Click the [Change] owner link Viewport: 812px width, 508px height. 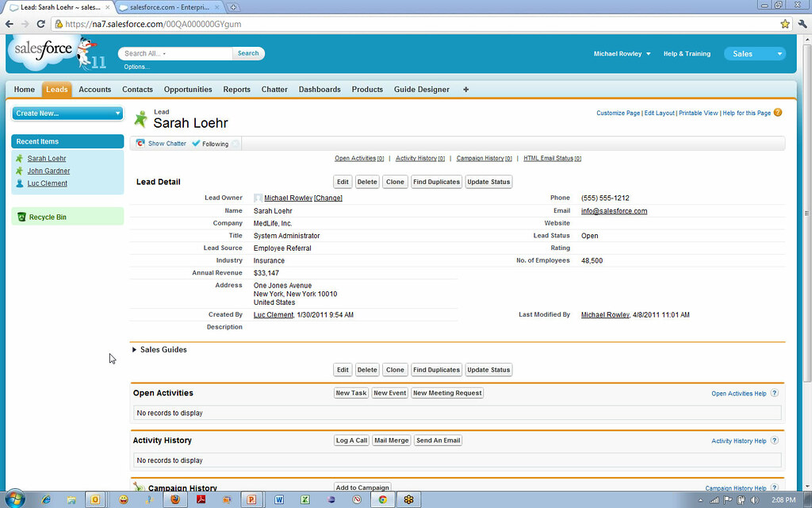(x=328, y=198)
